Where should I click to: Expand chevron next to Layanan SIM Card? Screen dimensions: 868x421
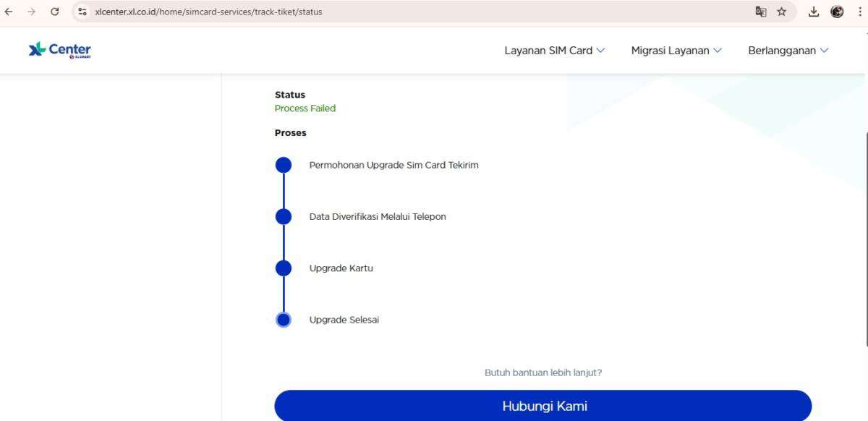(x=600, y=51)
